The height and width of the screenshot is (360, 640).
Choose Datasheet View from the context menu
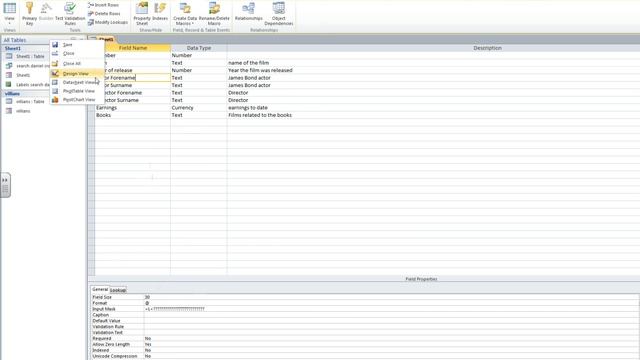pyautogui.click(x=80, y=82)
